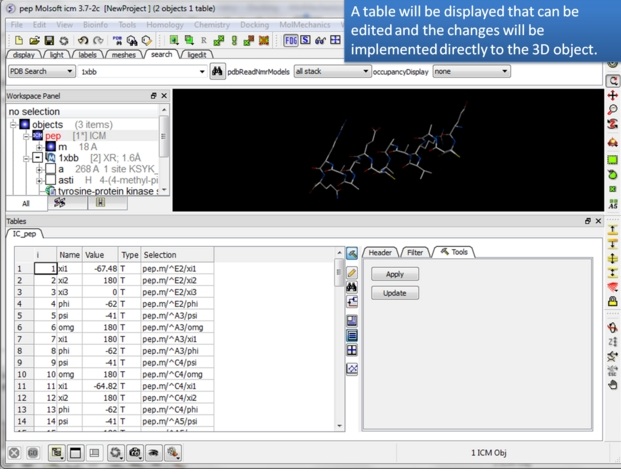Select the IC_pep table tab

click(24, 234)
